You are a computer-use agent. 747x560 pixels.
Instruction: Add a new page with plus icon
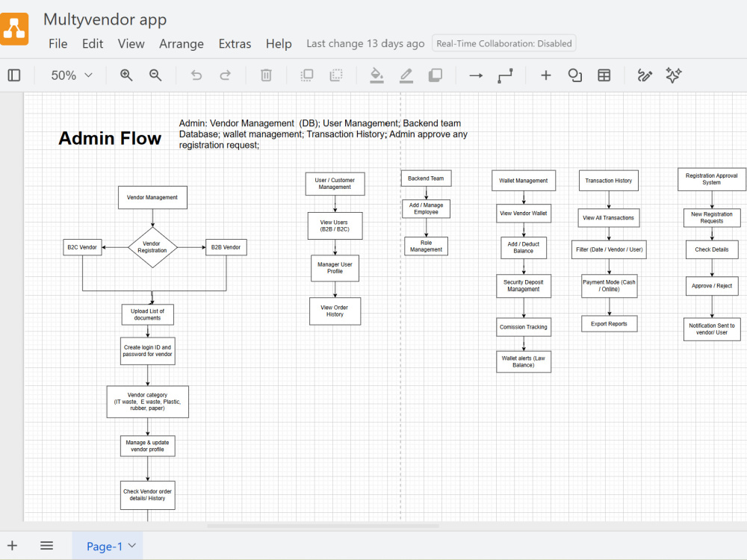[13, 546]
